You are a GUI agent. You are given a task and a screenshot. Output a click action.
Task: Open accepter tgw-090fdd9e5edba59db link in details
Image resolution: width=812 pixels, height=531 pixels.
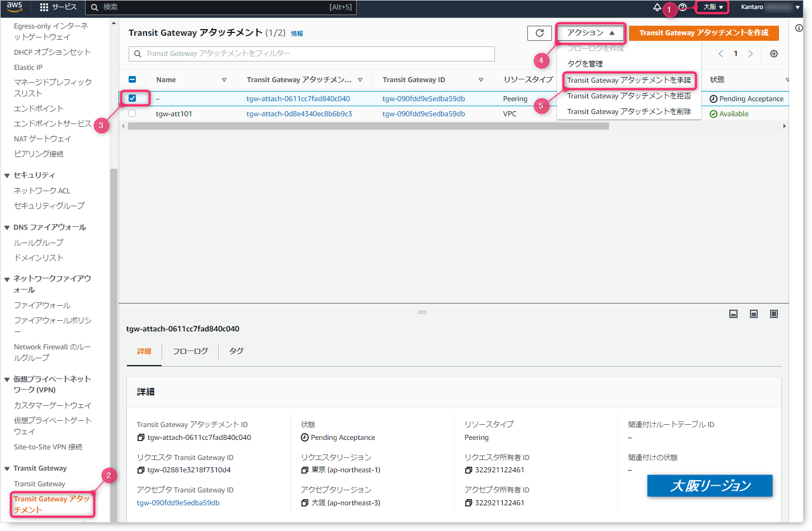coord(178,503)
